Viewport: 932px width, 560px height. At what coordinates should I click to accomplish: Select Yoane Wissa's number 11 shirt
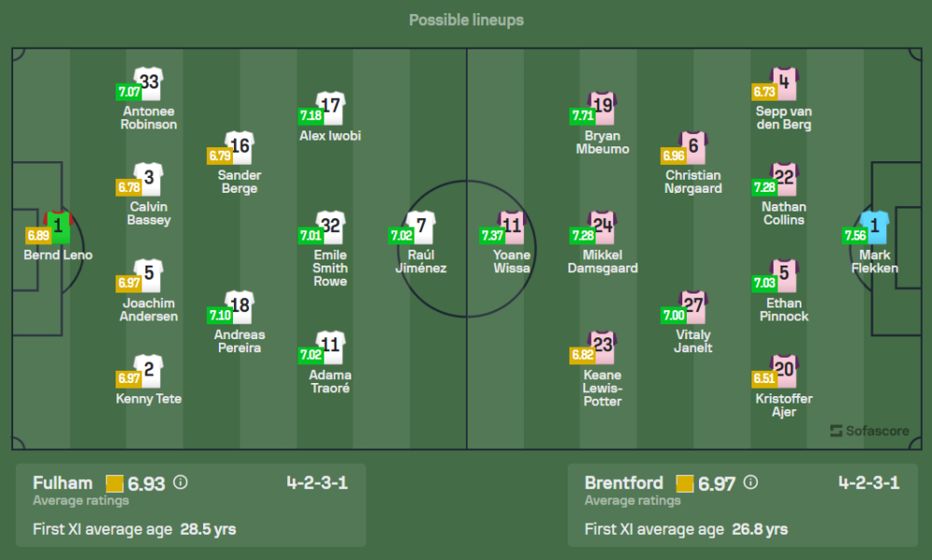pyautogui.click(x=512, y=226)
